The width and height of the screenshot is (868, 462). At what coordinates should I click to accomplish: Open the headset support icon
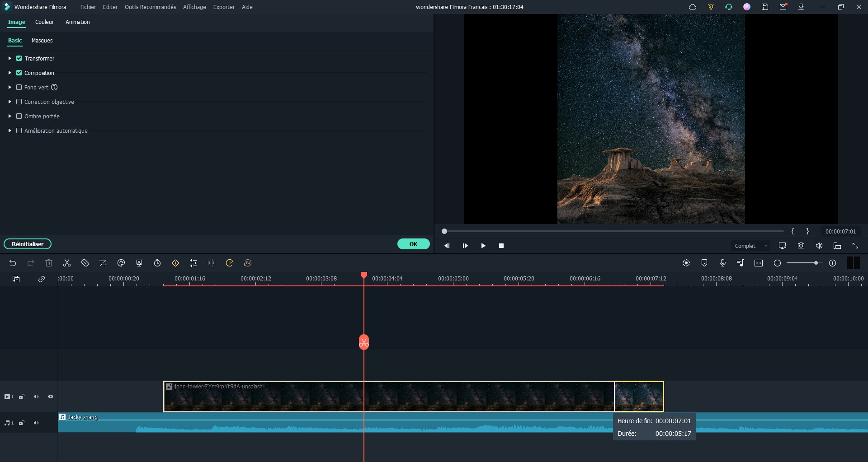[x=729, y=7]
